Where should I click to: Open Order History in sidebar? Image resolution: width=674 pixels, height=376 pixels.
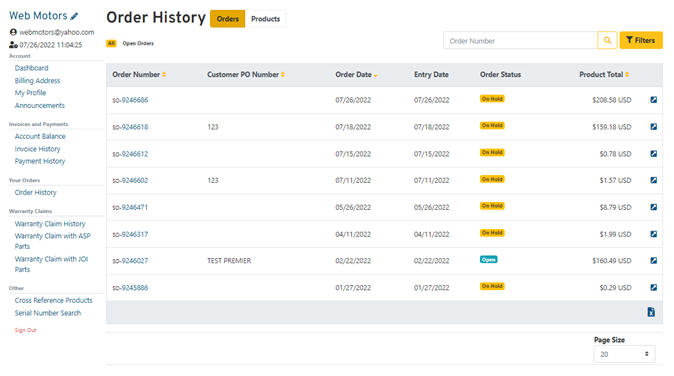(x=36, y=193)
